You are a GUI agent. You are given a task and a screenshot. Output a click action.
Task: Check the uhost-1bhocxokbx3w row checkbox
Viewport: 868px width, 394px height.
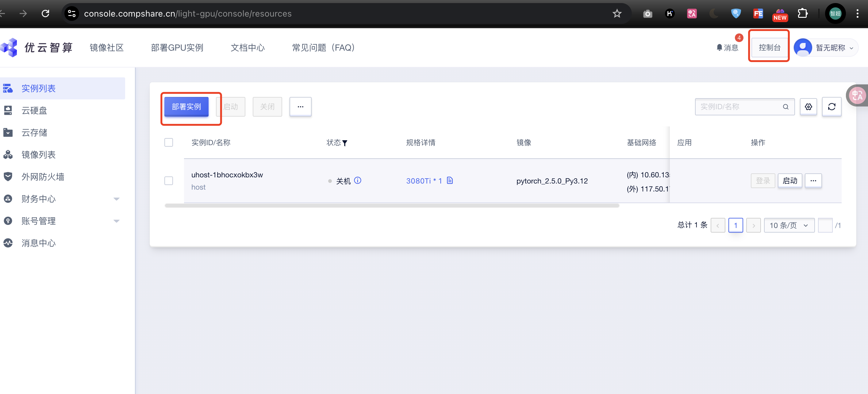[x=168, y=181]
